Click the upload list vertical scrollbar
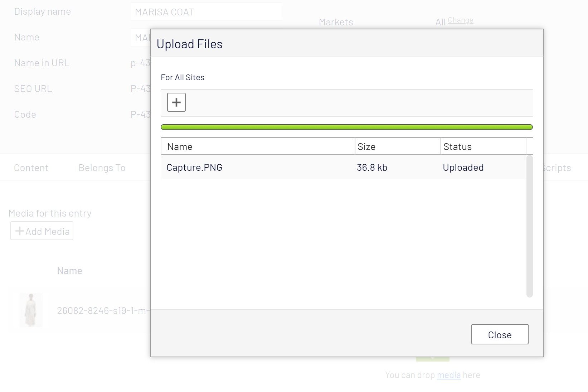Screen dimensions: 588x392 point(530,226)
